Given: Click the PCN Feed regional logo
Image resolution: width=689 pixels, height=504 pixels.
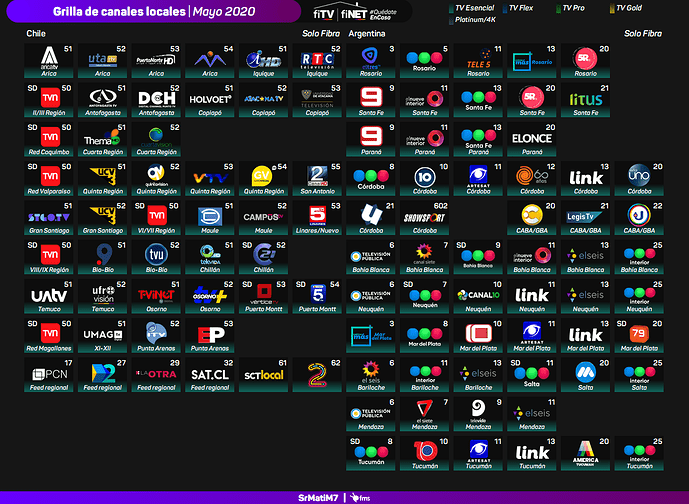Looking at the screenshot, I should tap(50, 374).
